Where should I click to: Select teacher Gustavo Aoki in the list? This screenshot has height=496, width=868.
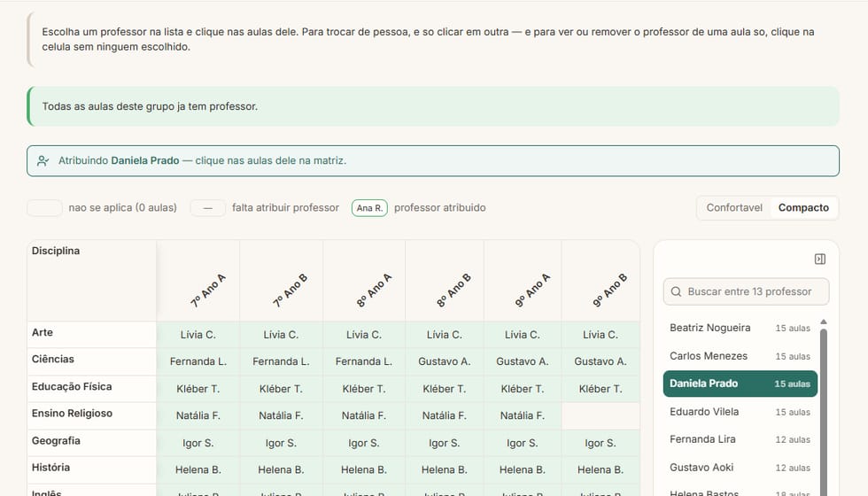740,468
